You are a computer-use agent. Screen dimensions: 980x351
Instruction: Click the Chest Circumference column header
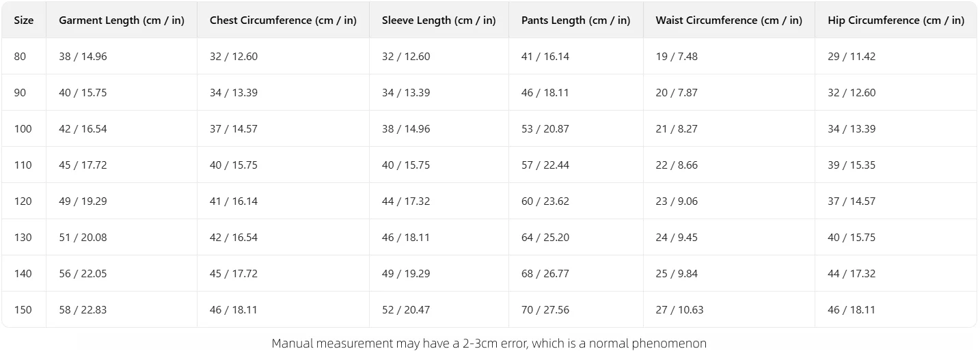(x=283, y=20)
